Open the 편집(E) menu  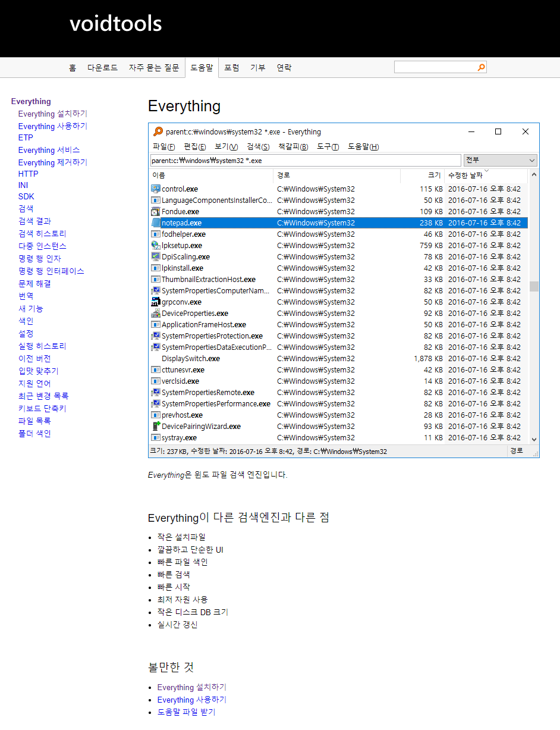tap(195, 147)
